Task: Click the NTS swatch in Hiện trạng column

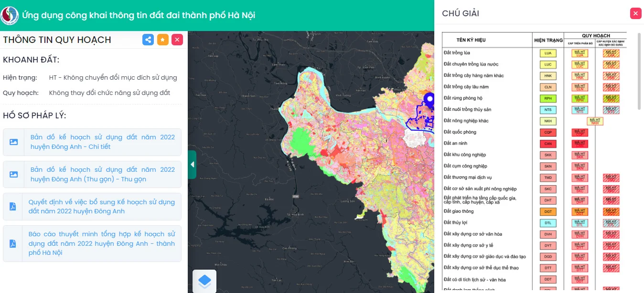Action: coord(548,110)
